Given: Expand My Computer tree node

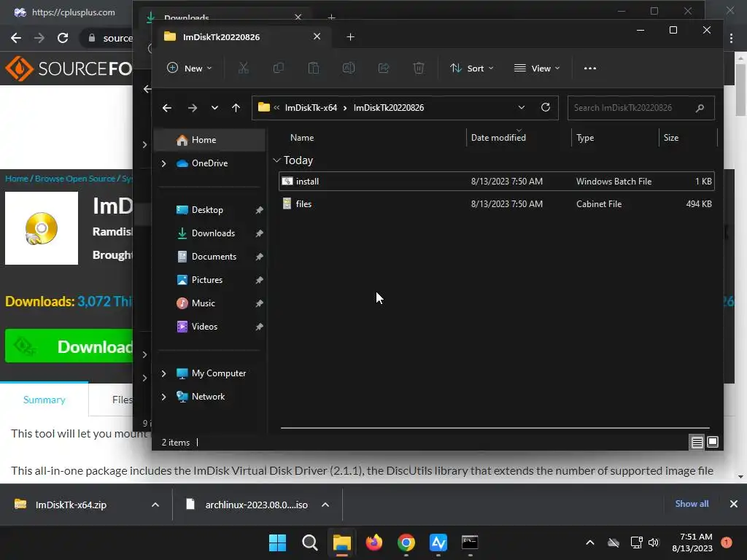Looking at the screenshot, I should click(x=163, y=373).
